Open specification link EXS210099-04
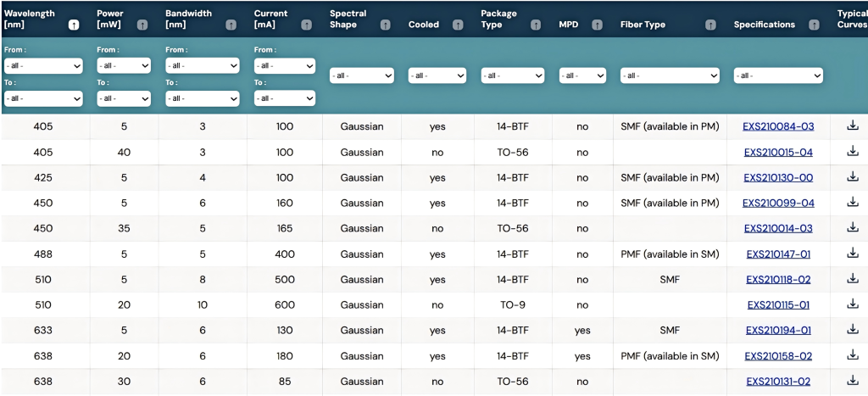The height and width of the screenshot is (396, 868). pos(778,204)
